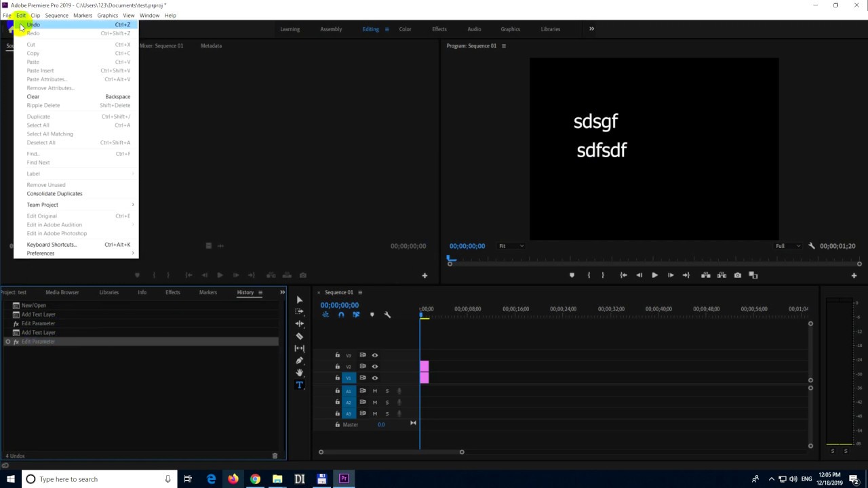Screen dimensions: 868x488
Task: Open Timeline Display Settings wrench
Action: click(x=387, y=314)
